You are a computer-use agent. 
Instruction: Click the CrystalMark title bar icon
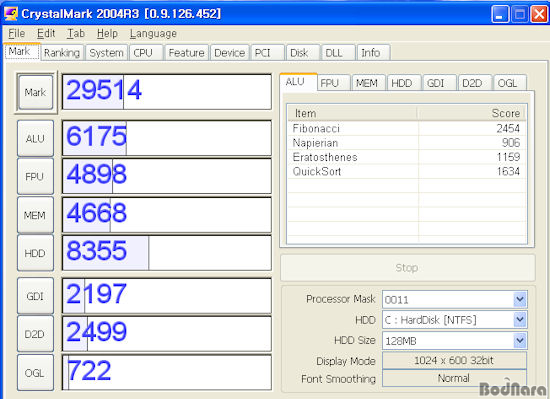click(11, 14)
